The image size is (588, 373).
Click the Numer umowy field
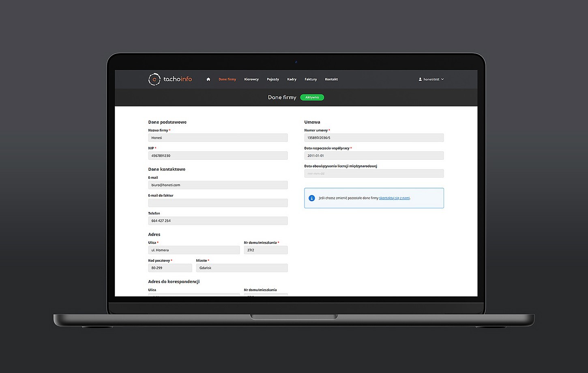point(373,137)
